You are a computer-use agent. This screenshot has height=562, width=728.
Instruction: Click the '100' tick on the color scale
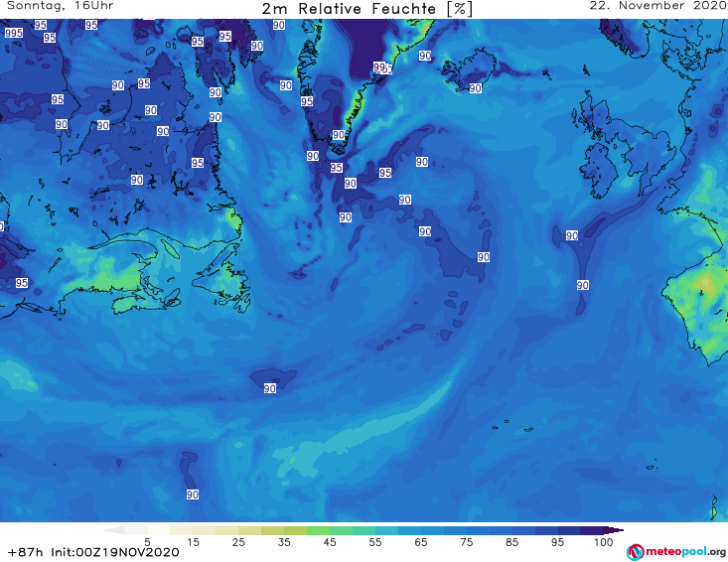(604, 542)
